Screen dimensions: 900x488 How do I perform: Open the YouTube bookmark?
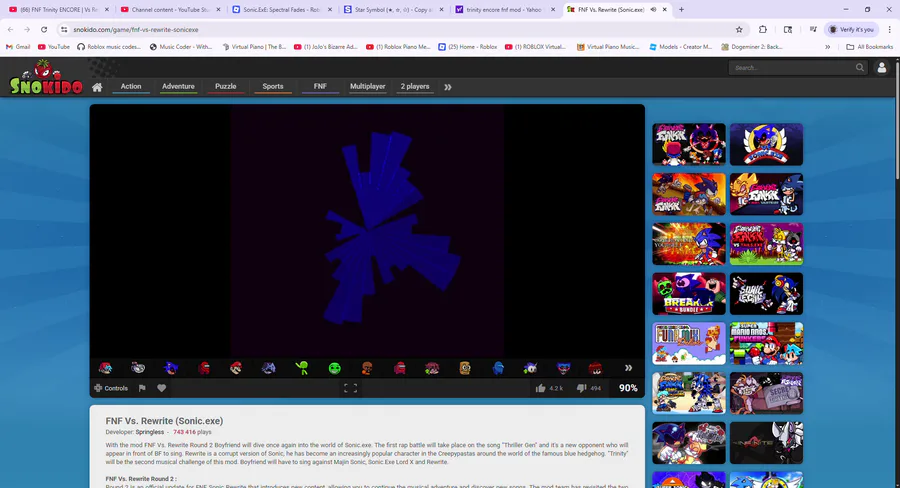[x=53, y=47]
